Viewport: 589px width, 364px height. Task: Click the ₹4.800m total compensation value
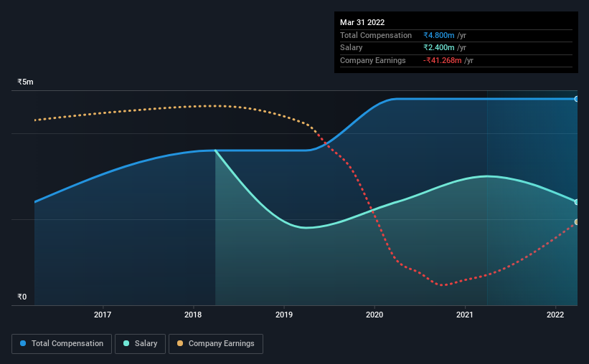439,35
